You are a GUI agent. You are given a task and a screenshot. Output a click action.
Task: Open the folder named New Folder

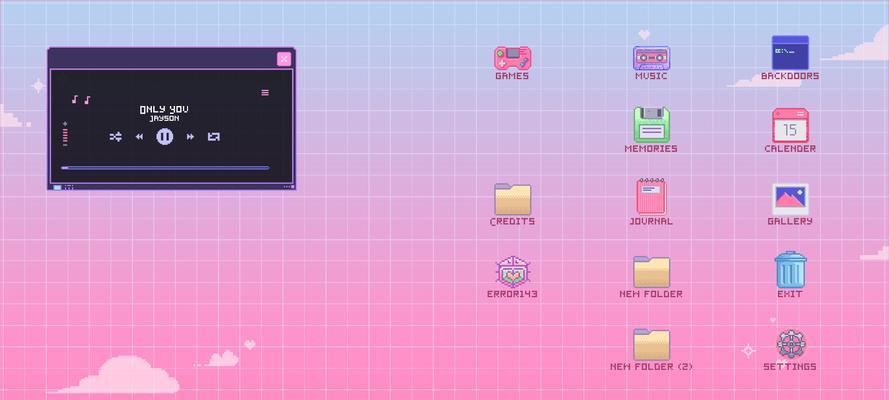(x=651, y=272)
